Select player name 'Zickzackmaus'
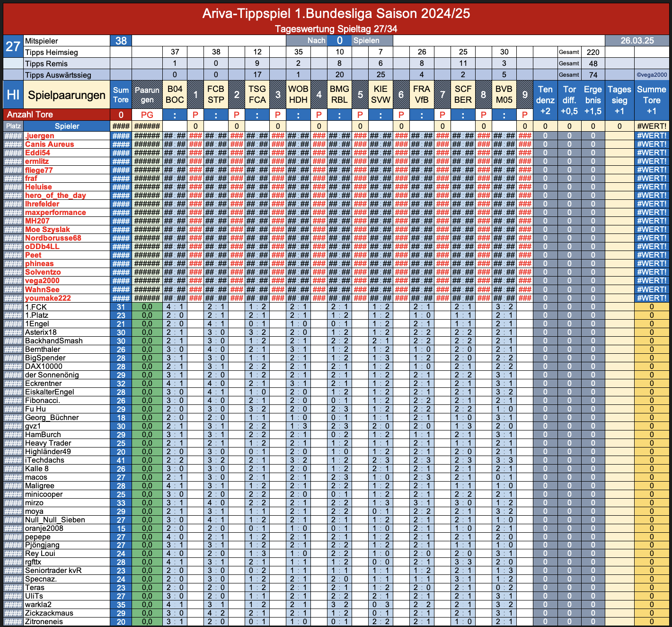Screen dimensions: 672x627 pos(49,613)
